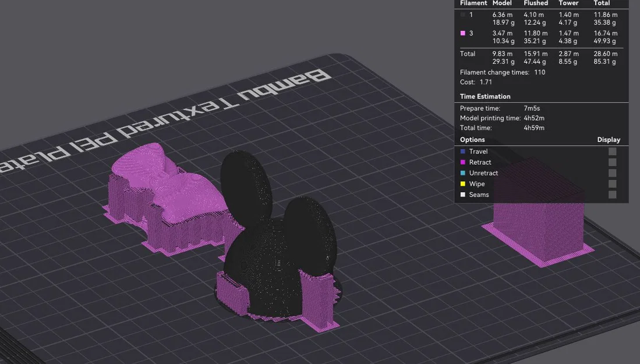
Task: Click filament 3 total value 49.93 g
Action: (605, 41)
